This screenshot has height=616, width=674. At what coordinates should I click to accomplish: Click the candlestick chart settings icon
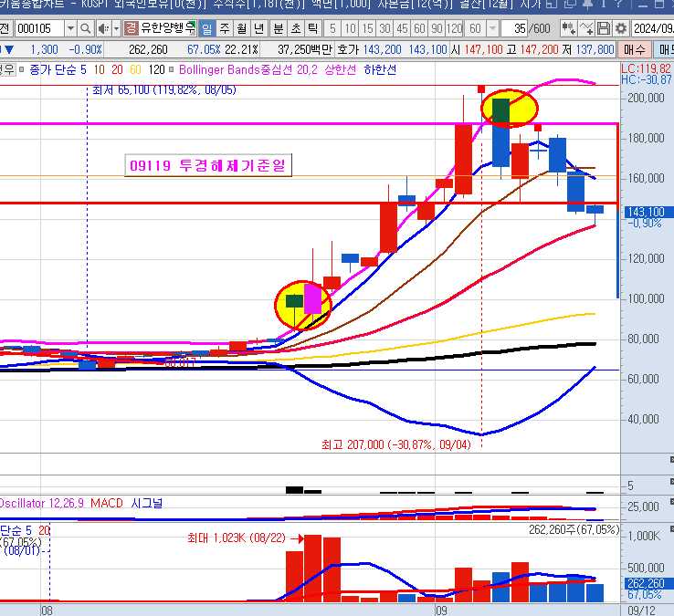(568, 28)
